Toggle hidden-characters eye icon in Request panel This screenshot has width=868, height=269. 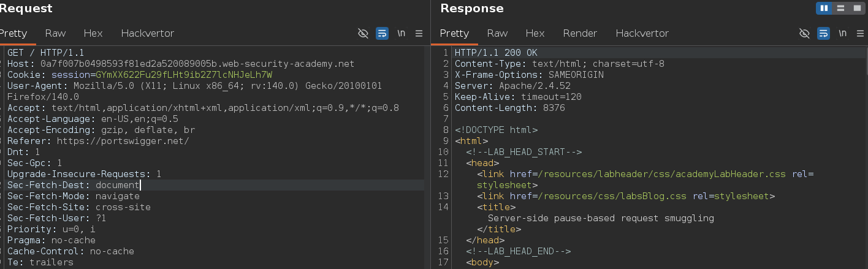(363, 33)
